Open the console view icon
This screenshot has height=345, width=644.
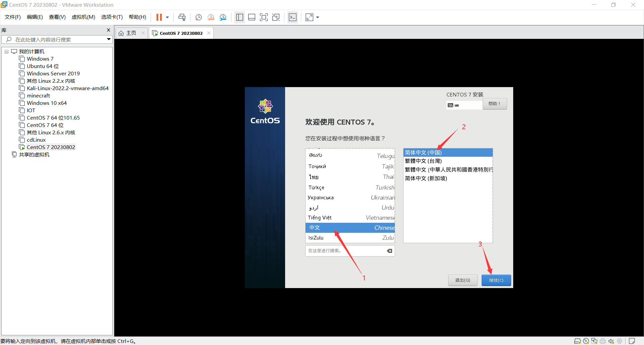click(x=292, y=17)
